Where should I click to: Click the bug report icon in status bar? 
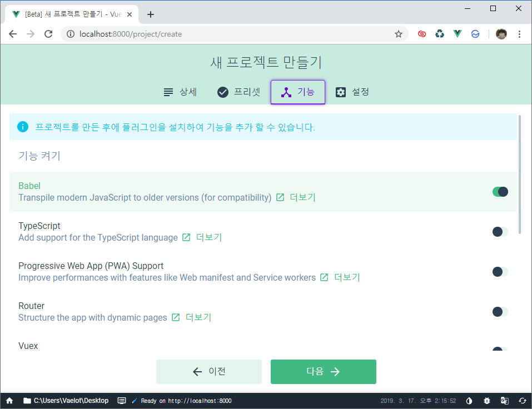click(487, 400)
